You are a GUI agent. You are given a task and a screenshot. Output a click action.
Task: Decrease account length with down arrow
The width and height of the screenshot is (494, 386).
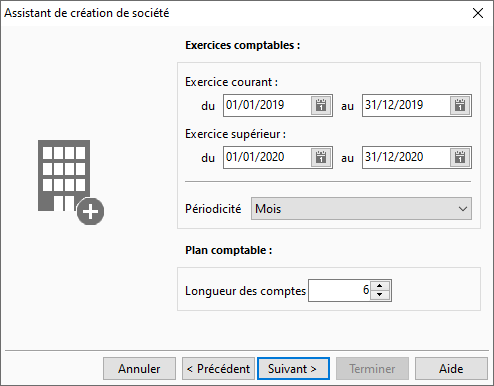point(380,295)
